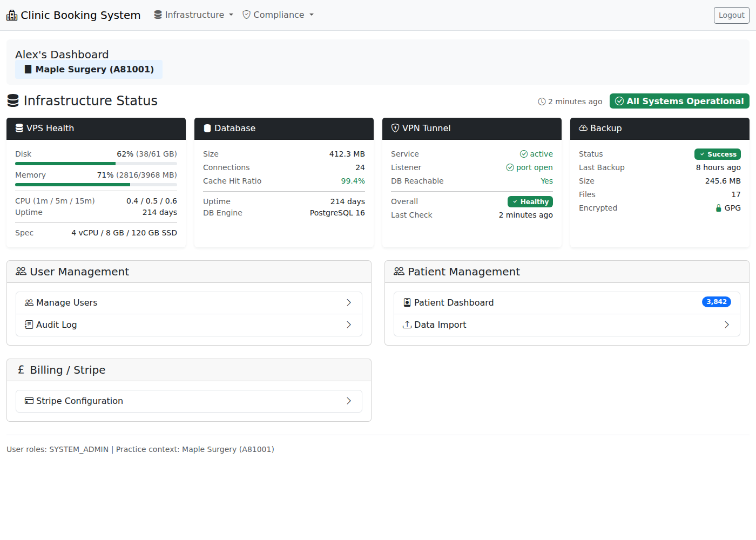The height and width of the screenshot is (540, 756).
Task: Click the User Management people icon
Action: pyautogui.click(x=21, y=271)
